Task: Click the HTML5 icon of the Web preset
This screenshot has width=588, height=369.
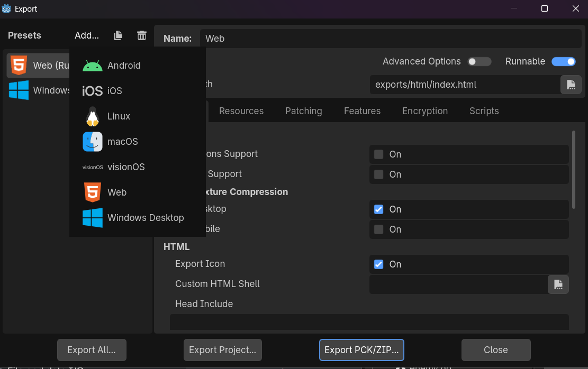Action: pos(19,65)
